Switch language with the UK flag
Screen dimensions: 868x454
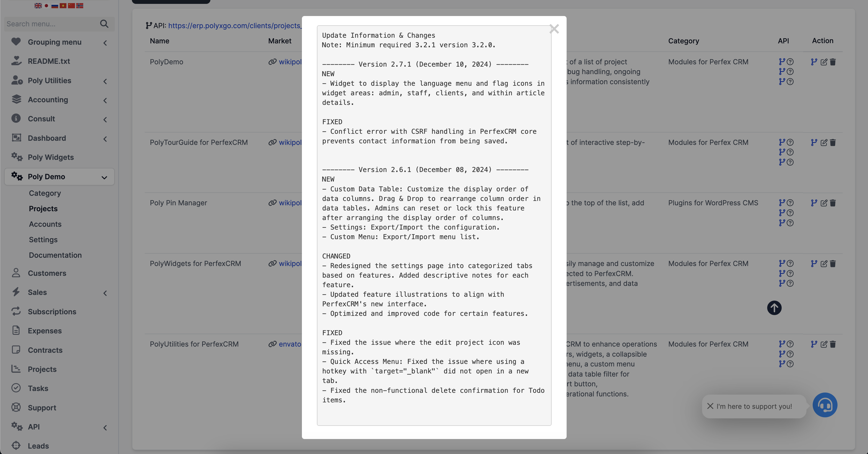(38, 5)
